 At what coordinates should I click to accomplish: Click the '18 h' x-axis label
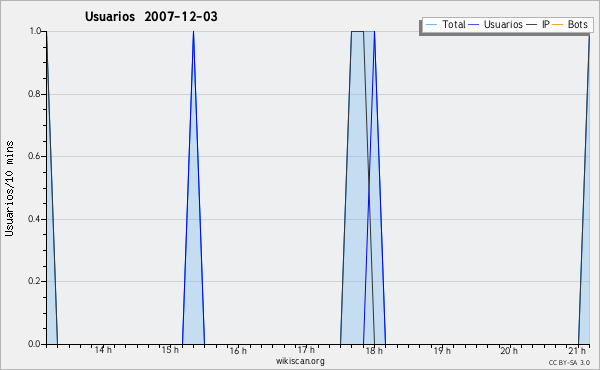374,350
